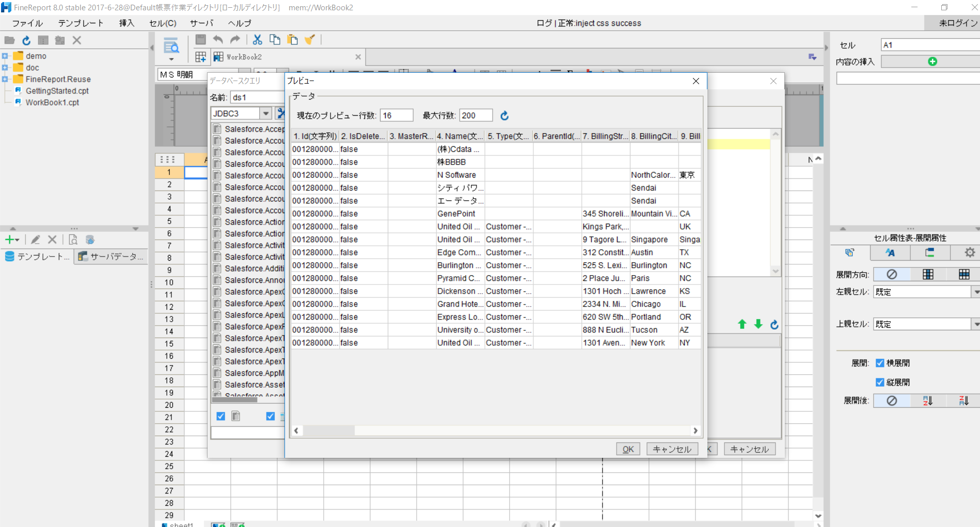Screen dimensions: 980x527
Task: Close the プレビュー dialog
Action: (x=696, y=81)
